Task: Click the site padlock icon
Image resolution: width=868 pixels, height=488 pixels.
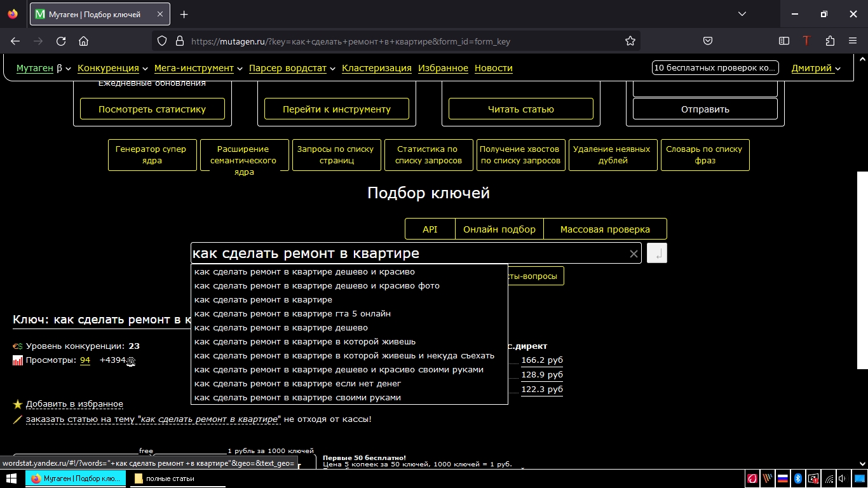Action: pos(179,41)
